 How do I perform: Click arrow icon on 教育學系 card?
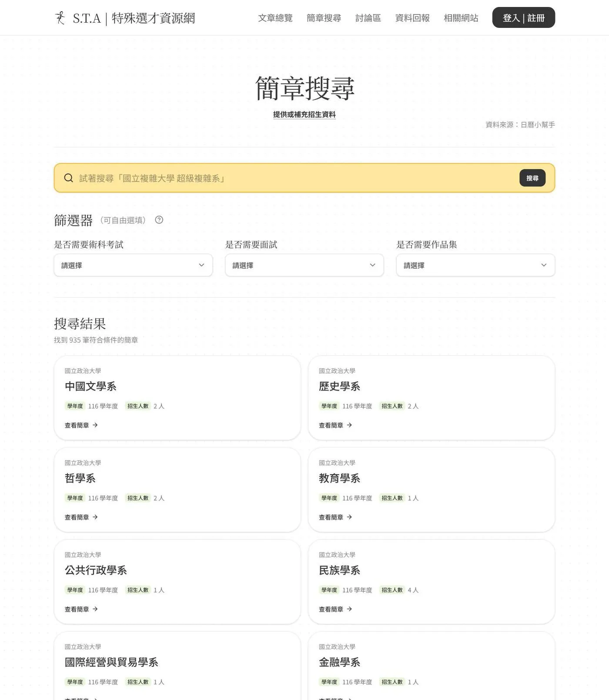click(x=349, y=517)
